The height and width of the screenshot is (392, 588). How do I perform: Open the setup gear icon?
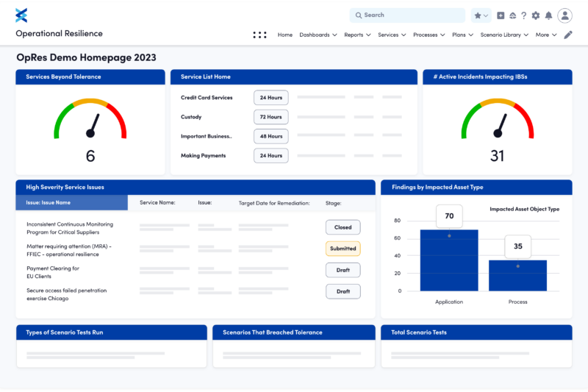coord(535,15)
